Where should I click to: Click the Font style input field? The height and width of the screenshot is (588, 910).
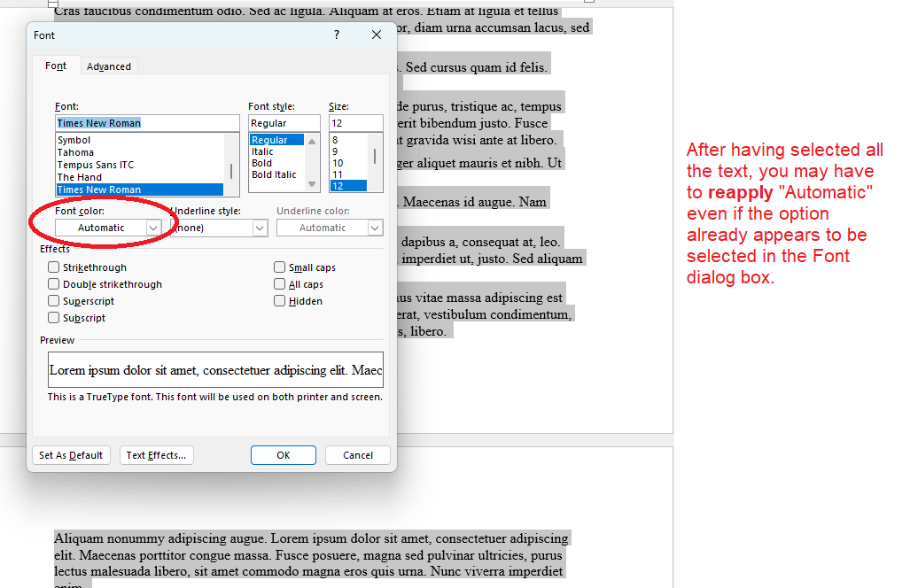tap(284, 123)
